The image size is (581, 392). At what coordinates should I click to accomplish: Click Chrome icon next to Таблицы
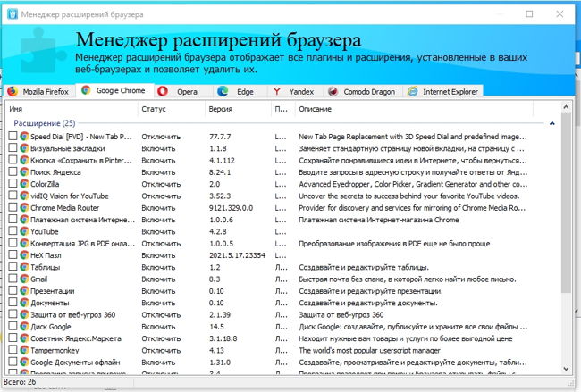pyautogui.click(x=24, y=267)
